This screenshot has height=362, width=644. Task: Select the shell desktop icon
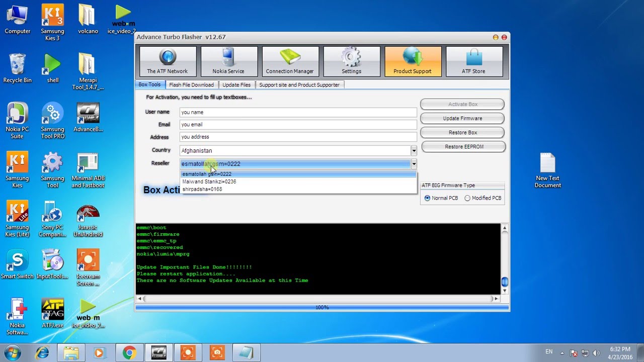click(52, 68)
